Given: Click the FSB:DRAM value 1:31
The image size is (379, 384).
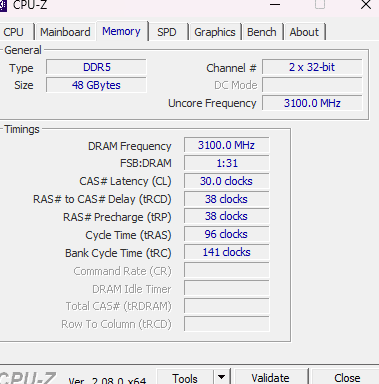Looking at the screenshot, I should click(x=227, y=163).
